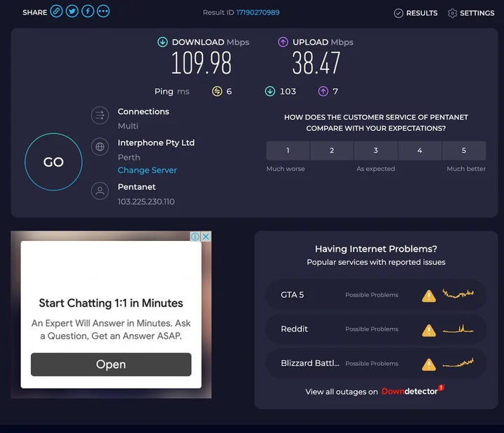Click the share link icon
Viewport: 504px width, 433px height.
click(56, 12)
